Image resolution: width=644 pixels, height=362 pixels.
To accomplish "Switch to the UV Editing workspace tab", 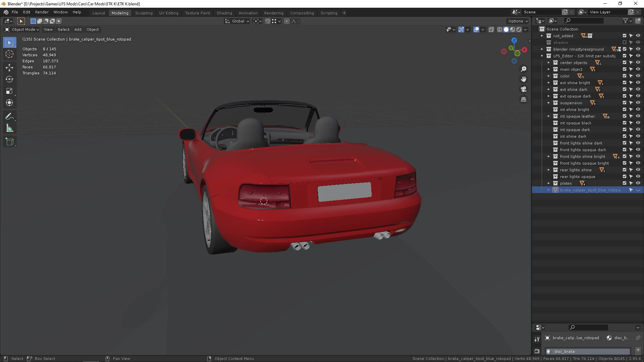I will click(x=169, y=13).
